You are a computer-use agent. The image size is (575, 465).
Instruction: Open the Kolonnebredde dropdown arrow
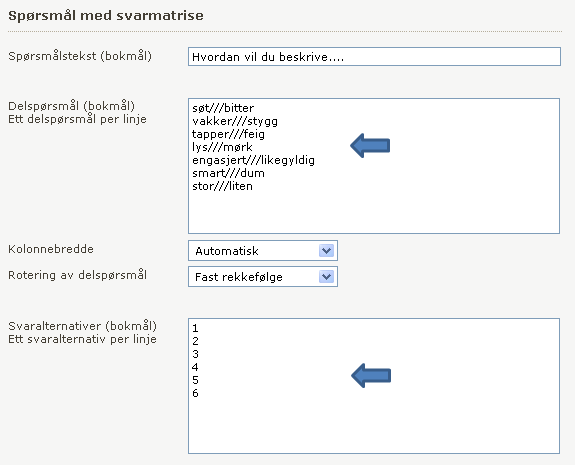[x=326, y=251]
